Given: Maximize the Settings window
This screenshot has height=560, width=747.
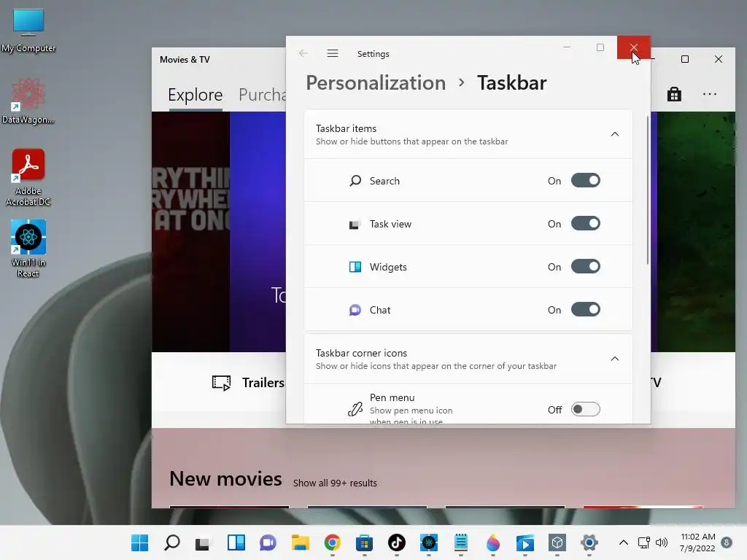Looking at the screenshot, I should [600, 47].
